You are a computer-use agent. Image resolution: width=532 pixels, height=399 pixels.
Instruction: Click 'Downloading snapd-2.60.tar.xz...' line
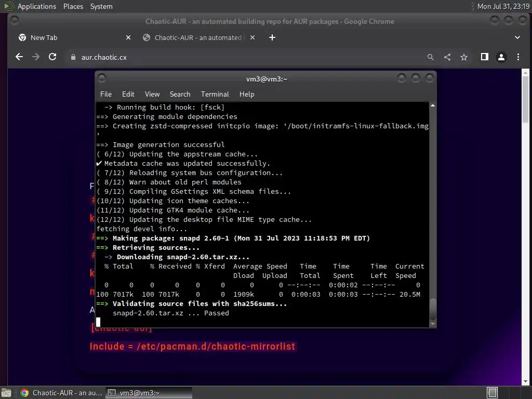(x=177, y=257)
